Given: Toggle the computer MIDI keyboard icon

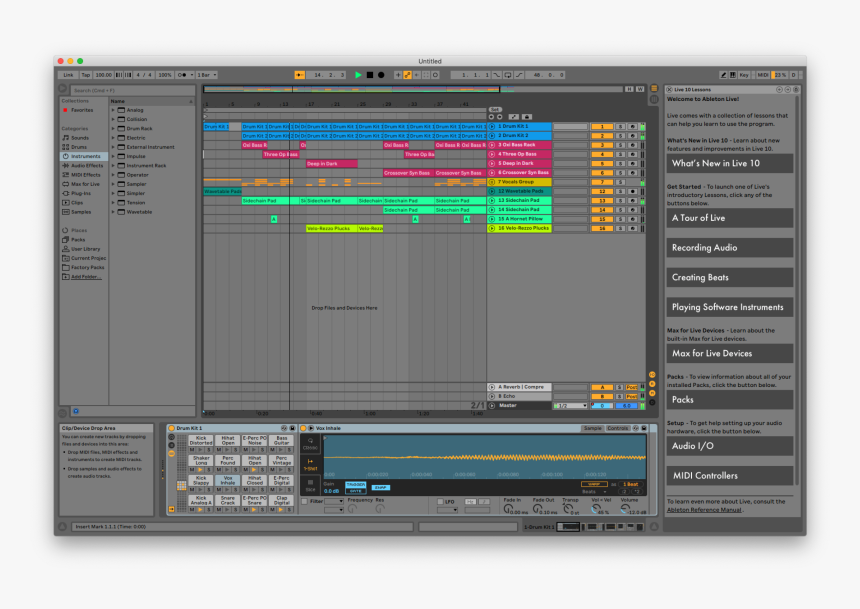Looking at the screenshot, I should pos(733,75).
